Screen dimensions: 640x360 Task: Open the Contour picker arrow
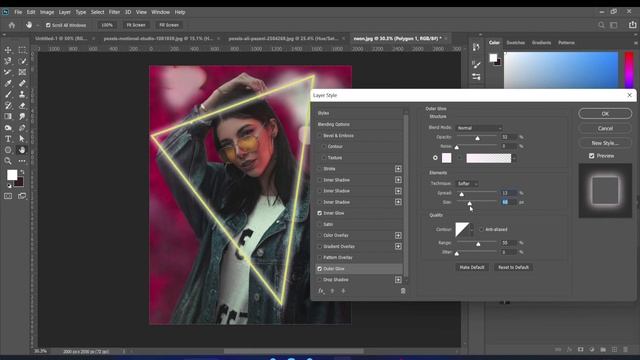(x=471, y=229)
